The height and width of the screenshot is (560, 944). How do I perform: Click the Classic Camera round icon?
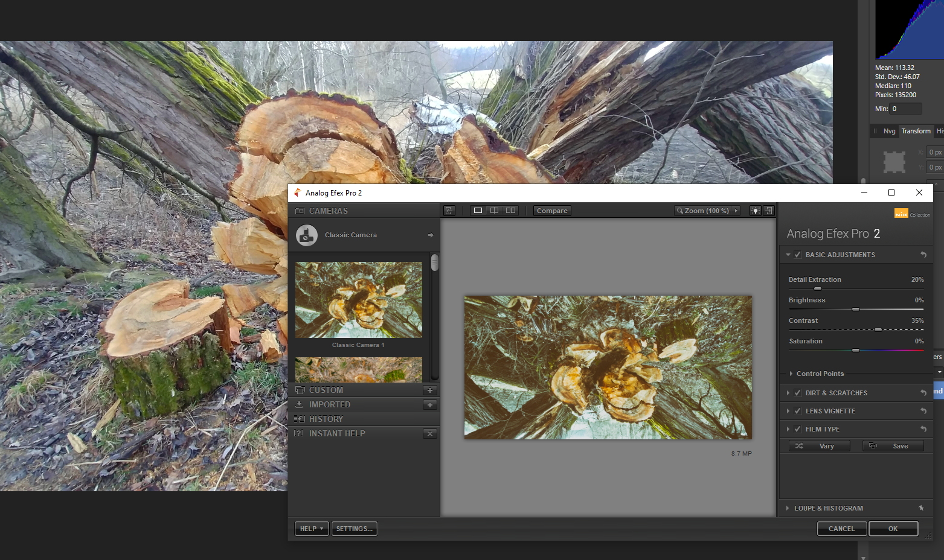point(307,235)
